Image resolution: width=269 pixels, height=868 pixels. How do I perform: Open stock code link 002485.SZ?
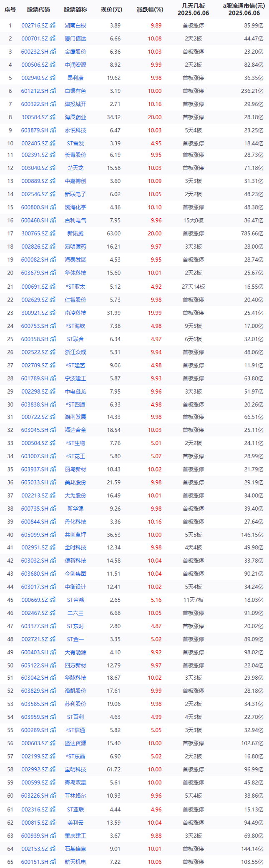(35, 143)
